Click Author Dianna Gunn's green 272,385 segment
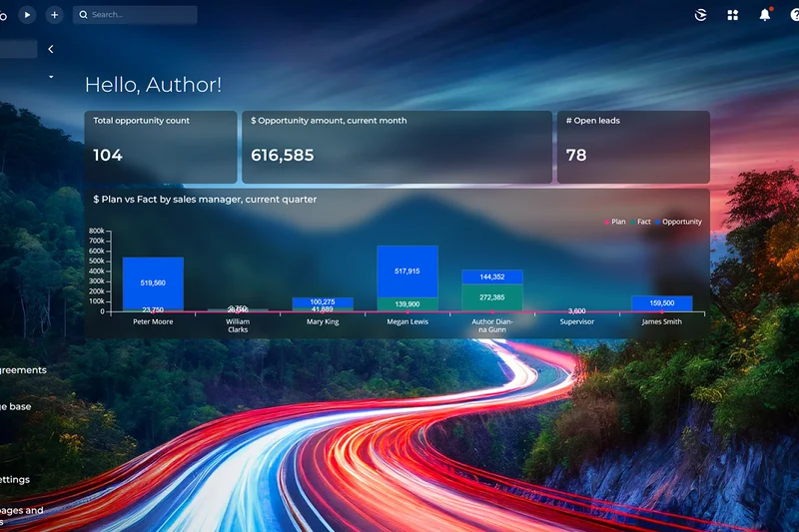 pyautogui.click(x=492, y=297)
